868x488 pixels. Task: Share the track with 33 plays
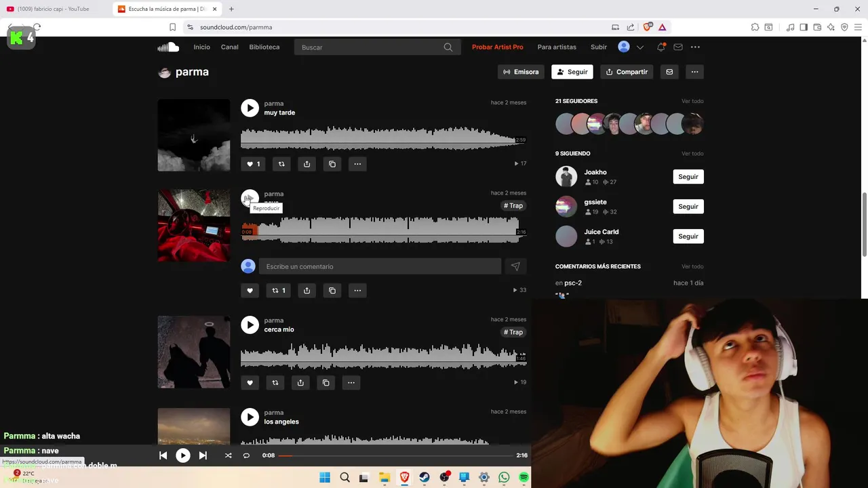pyautogui.click(x=307, y=290)
